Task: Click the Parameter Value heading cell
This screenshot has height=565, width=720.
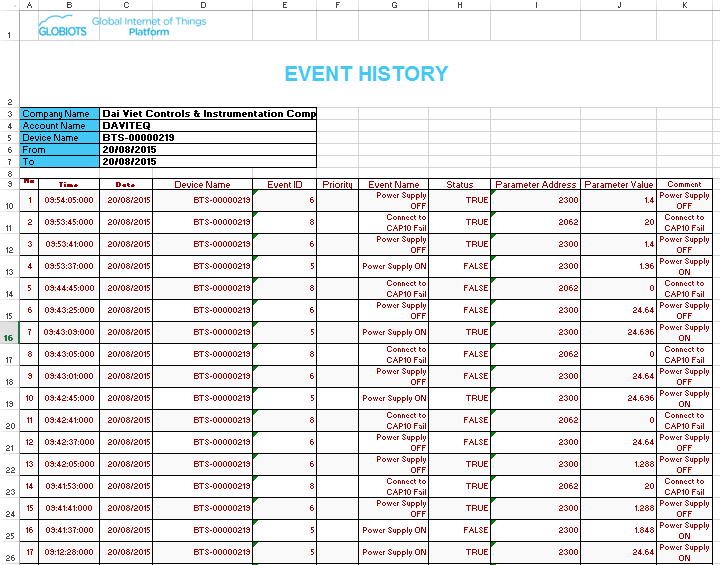Action: 619,184
